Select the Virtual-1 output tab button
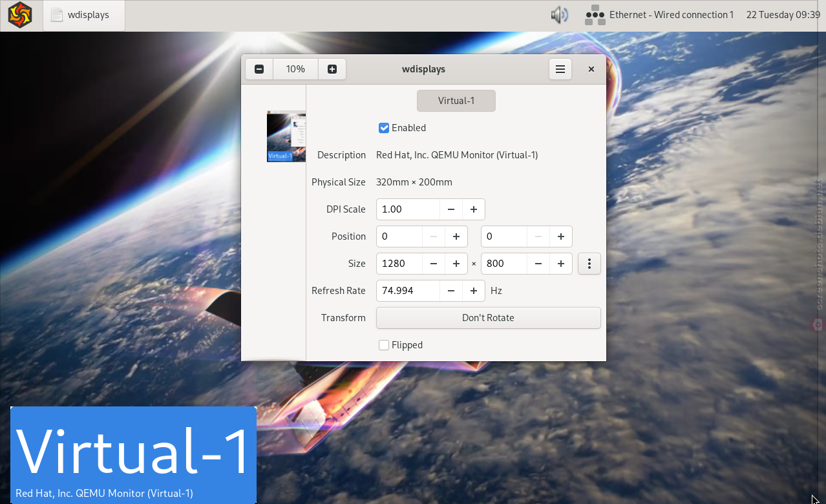The height and width of the screenshot is (504, 826). pos(456,101)
